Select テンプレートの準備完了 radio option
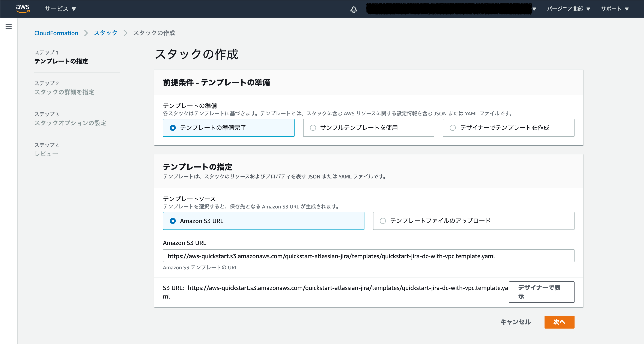644x344 pixels. coord(229,128)
